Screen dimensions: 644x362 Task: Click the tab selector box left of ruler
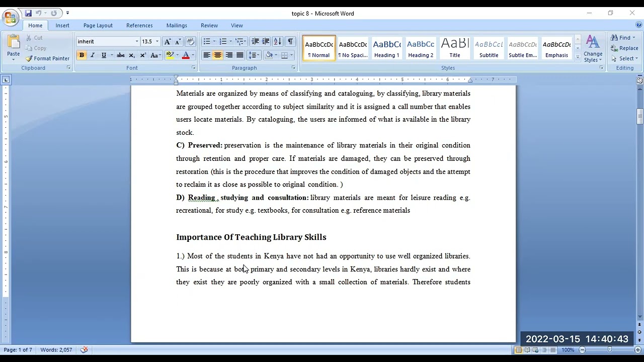(x=6, y=79)
